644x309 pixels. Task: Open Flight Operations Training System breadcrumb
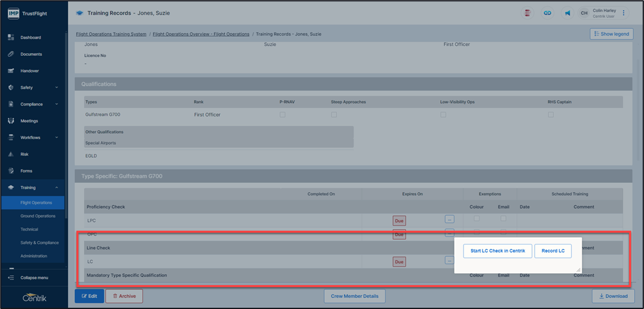[111, 34]
